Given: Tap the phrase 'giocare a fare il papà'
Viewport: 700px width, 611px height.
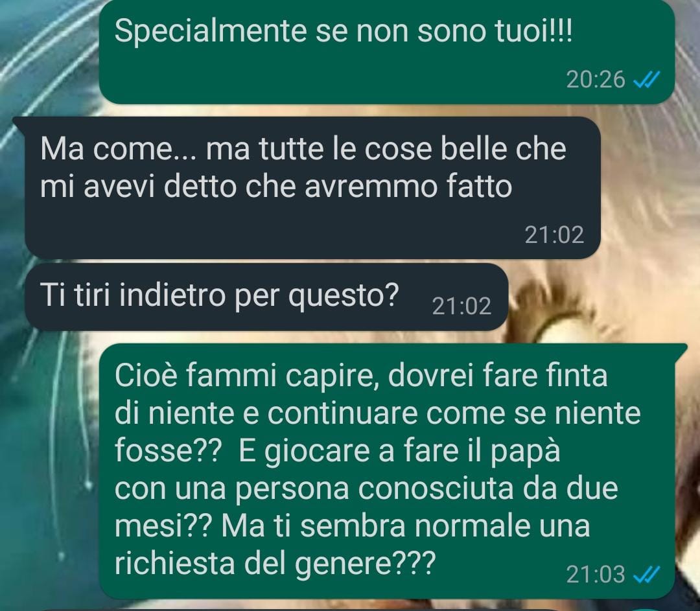Looking at the screenshot, I should coord(412,451).
